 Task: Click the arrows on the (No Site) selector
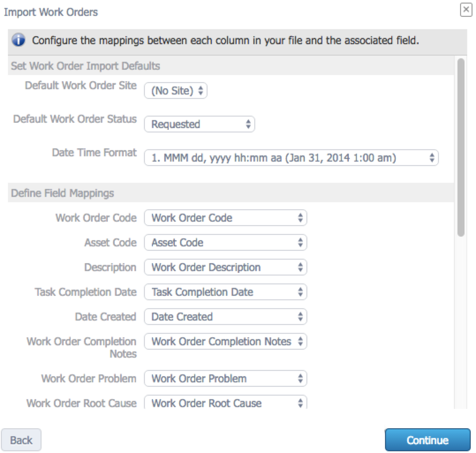[200, 91]
